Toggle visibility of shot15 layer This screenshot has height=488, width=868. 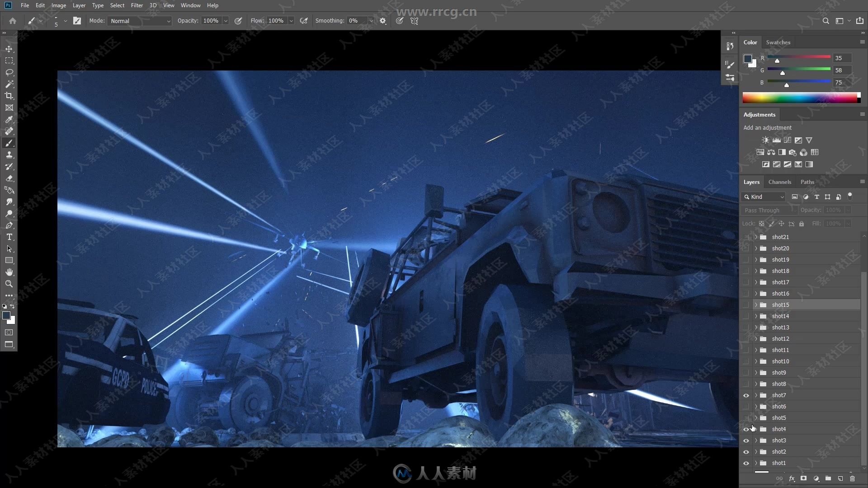(746, 305)
